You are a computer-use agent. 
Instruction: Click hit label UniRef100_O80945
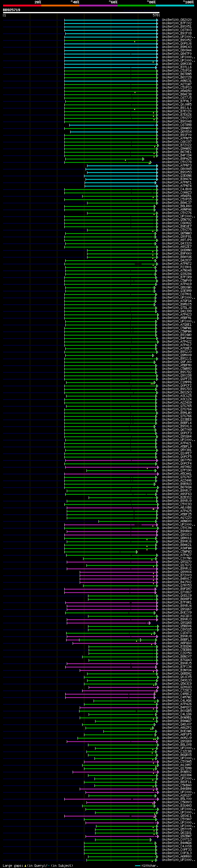click(x=176, y=169)
